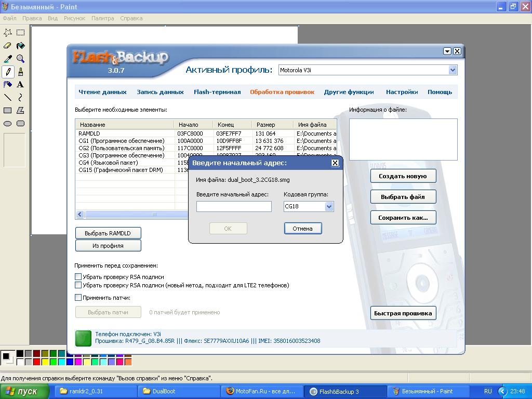
Task: Select the Pick Color eyedropper tool
Action: pos(8,59)
